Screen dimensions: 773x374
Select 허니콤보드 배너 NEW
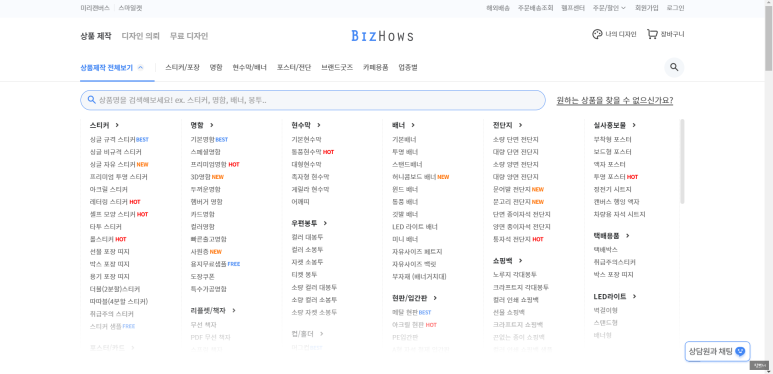point(421,177)
